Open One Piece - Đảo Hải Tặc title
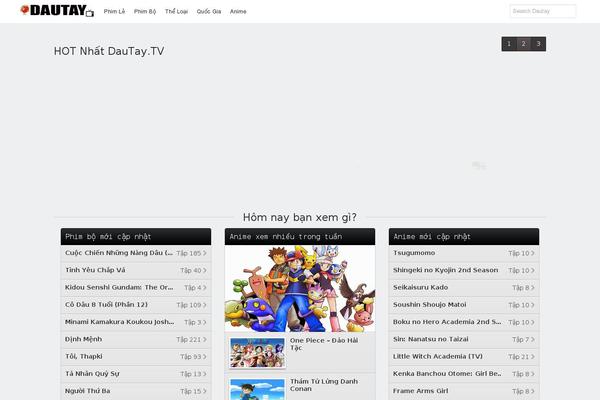 (324, 344)
